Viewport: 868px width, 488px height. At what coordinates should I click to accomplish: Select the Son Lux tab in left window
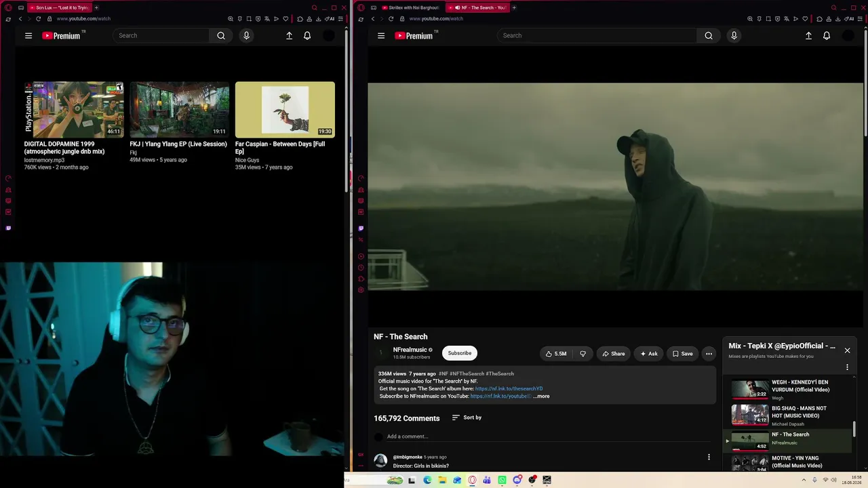click(58, 7)
